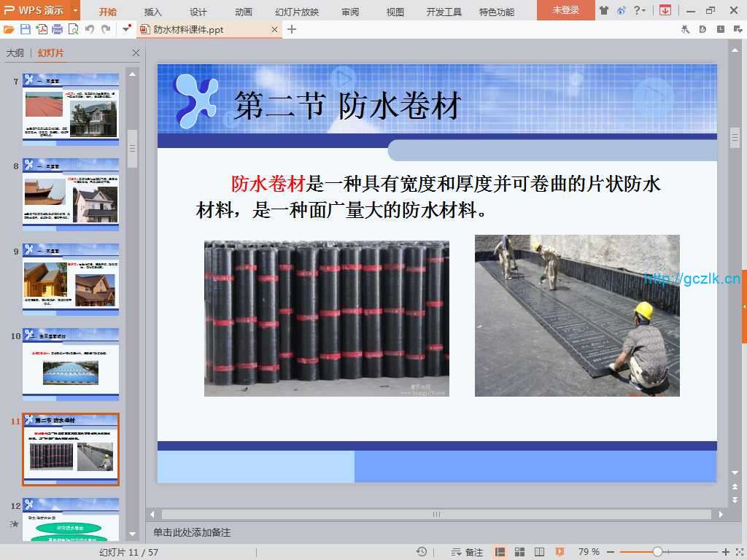Open the WPS 演示 application menu arrow
The height and width of the screenshot is (560, 747).
click(75, 10)
